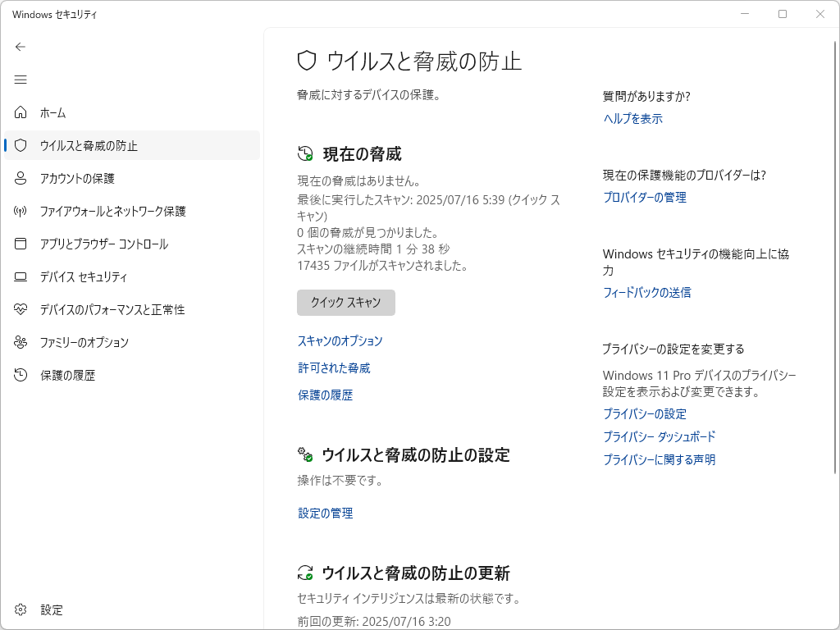
Task: Select the browser window icon for アプリとブラウザー コントロール
Action: (21, 244)
